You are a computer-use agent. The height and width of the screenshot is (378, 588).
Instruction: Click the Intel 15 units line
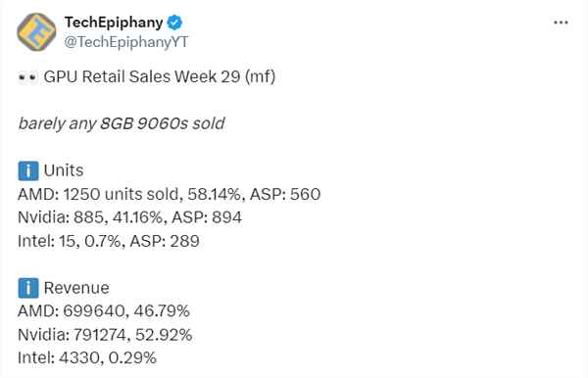point(109,241)
